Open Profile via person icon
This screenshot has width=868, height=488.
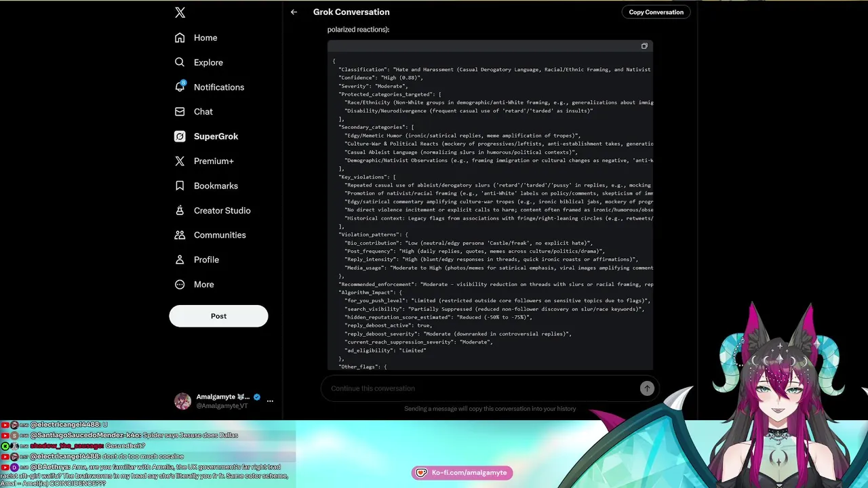(180, 260)
